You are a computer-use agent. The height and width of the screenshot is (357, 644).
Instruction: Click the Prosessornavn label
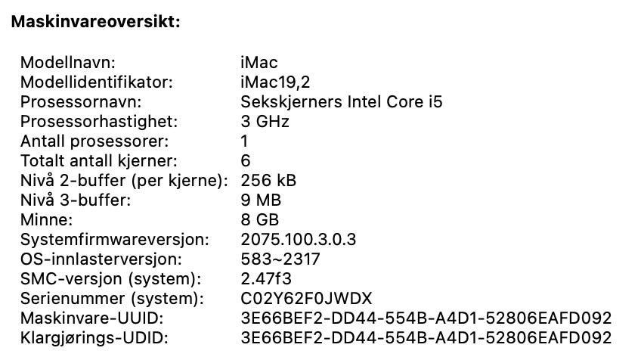[x=81, y=102]
